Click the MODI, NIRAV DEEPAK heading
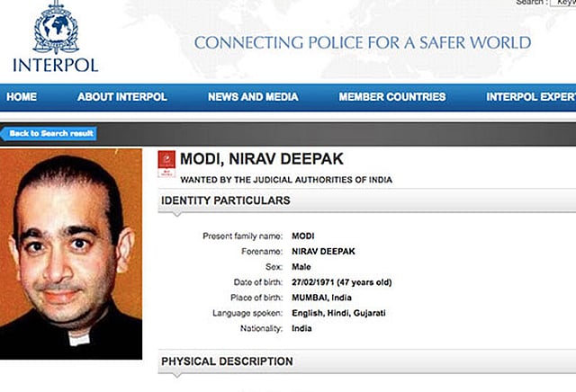The image size is (576, 392). coord(248,159)
